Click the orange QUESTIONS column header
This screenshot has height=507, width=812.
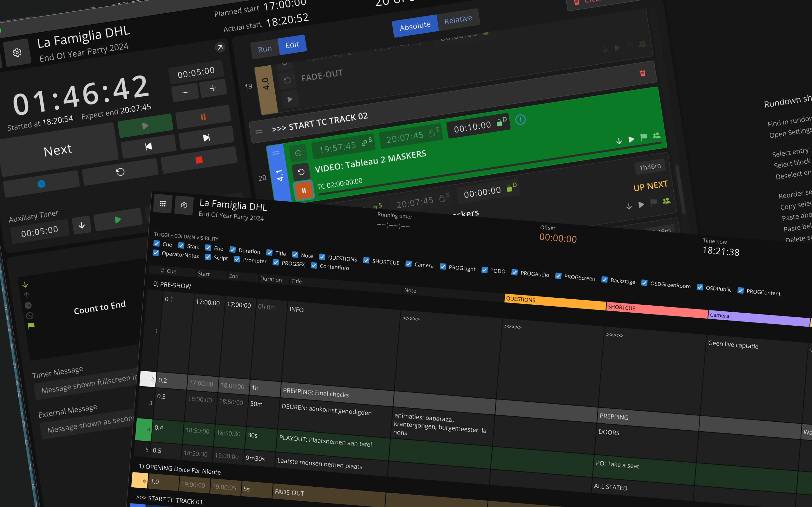tap(555, 302)
